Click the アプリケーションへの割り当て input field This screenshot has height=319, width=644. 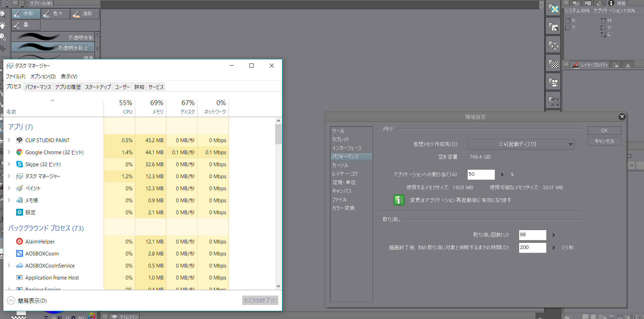pos(481,174)
